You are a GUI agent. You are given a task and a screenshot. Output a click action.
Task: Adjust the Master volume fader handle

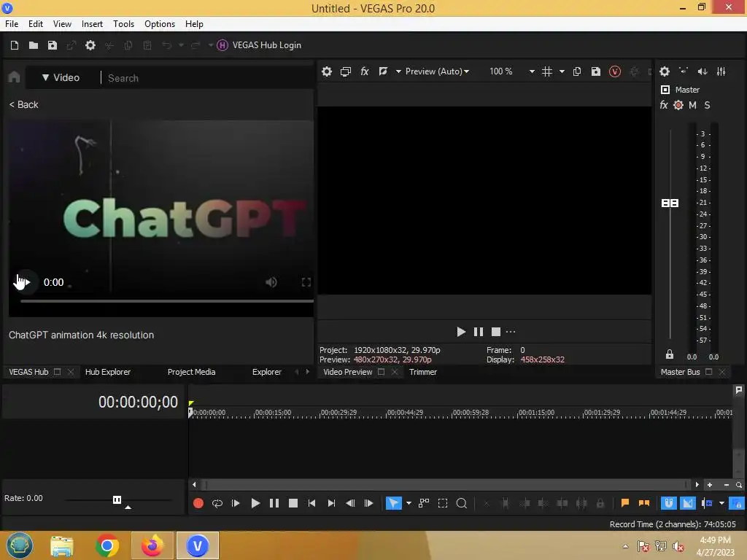tap(670, 203)
